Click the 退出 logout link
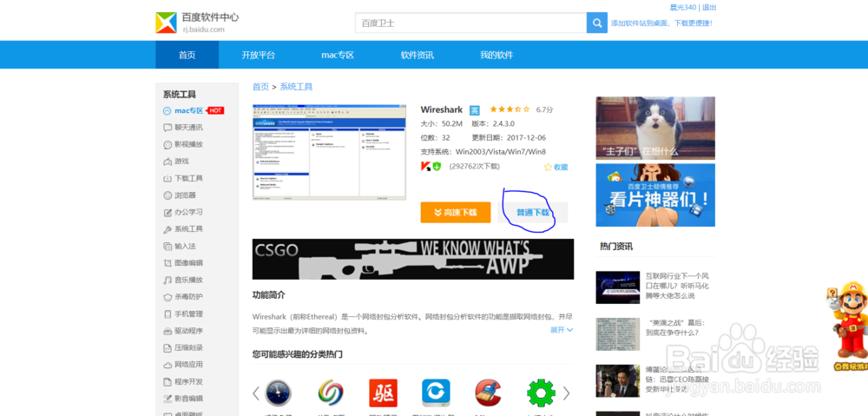Screen dimensions: 868x416 [709, 7]
